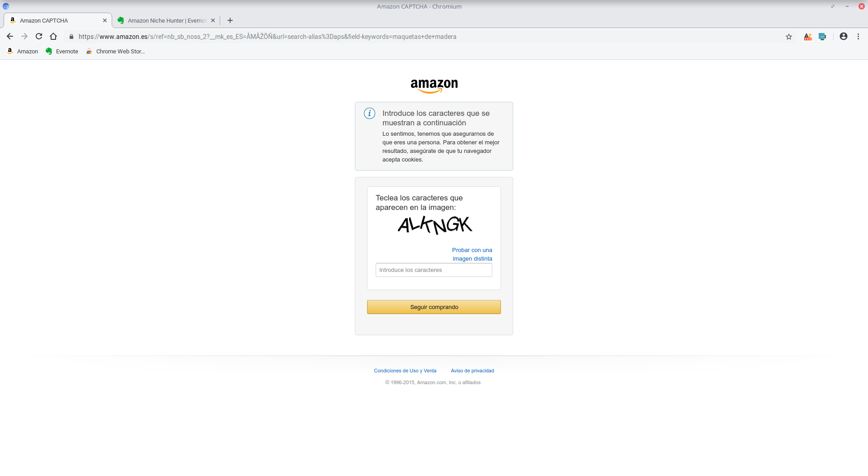Open the Evernote bookmark

click(x=62, y=51)
